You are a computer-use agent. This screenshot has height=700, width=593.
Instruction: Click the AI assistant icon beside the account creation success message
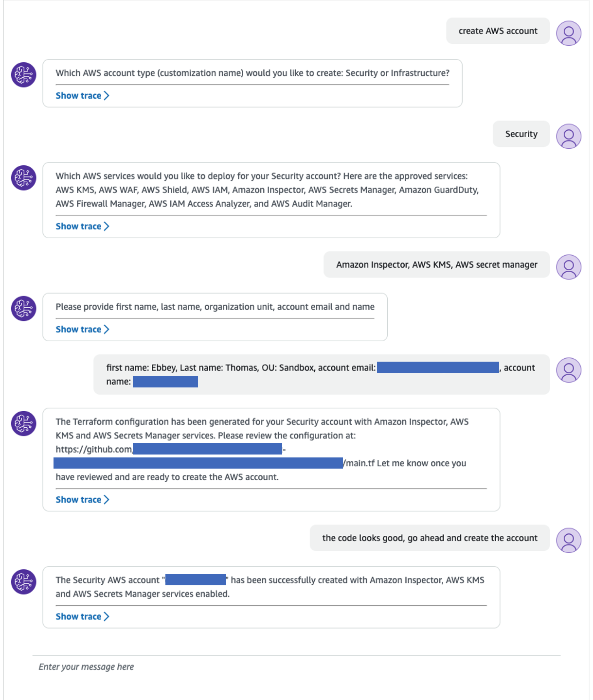click(23, 582)
